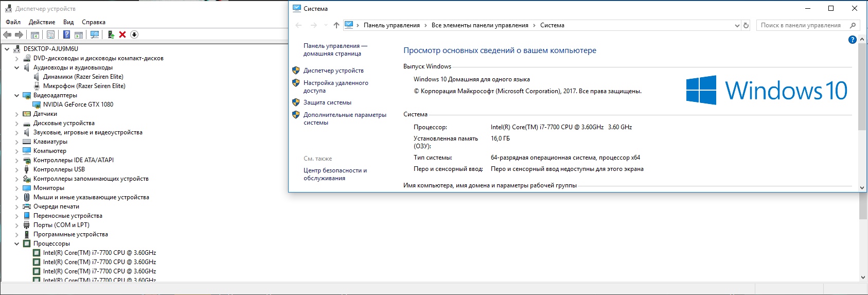Select the Порты (COM и LPT) item
This screenshot has height=295, width=868.
[61, 225]
